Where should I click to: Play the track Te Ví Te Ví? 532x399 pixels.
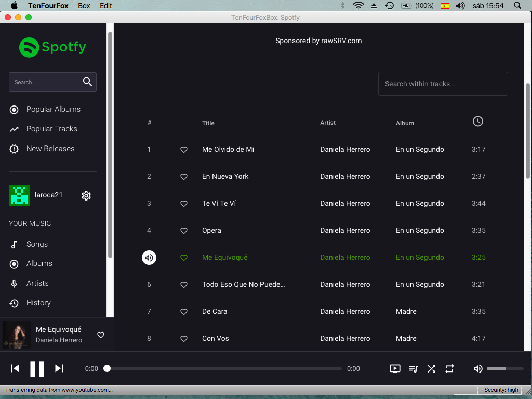[x=219, y=203]
